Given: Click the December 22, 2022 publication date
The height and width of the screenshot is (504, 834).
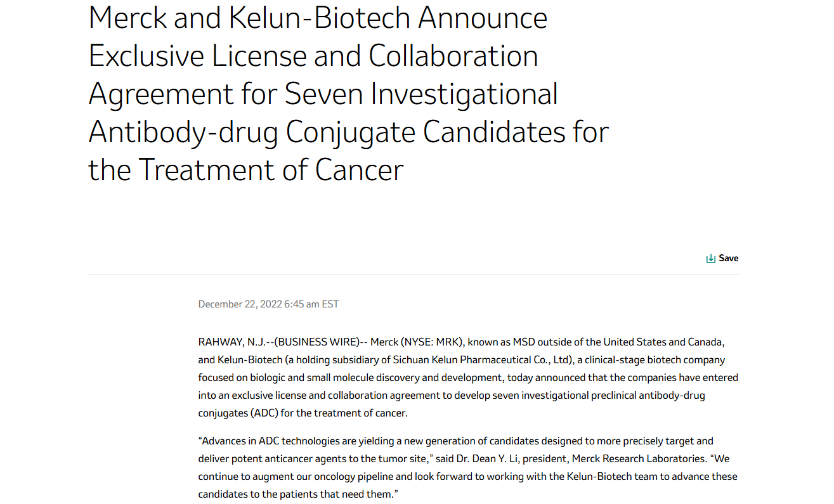Looking at the screenshot, I should [240, 304].
